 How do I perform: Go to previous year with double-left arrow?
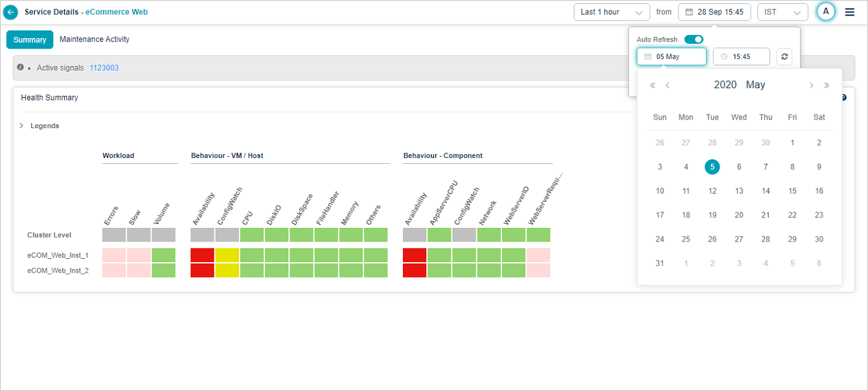click(652, 85)
